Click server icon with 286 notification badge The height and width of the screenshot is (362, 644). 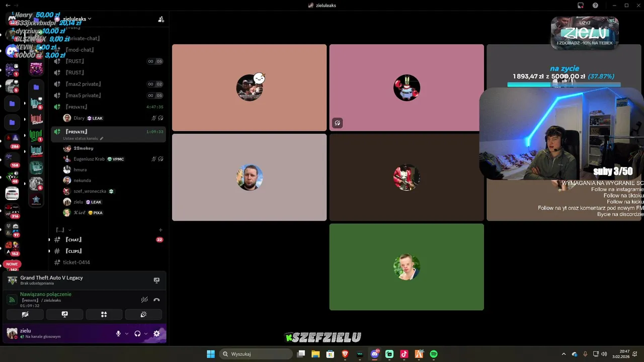12,139
